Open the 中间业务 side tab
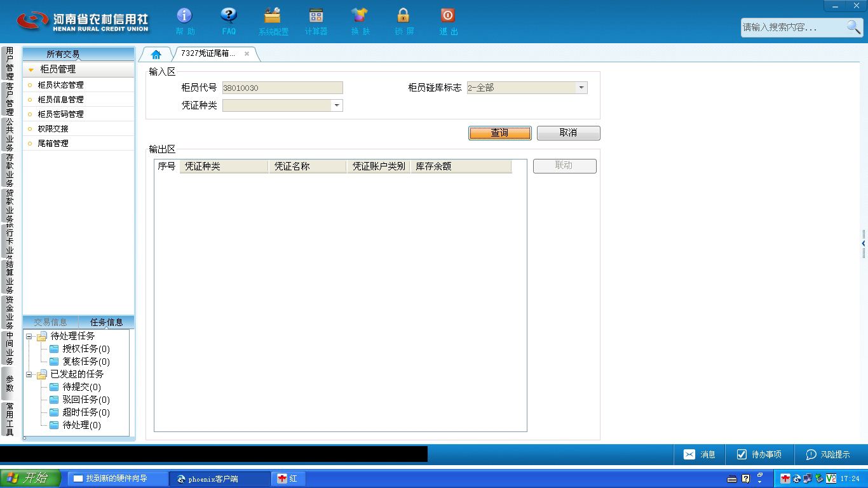The image size is (868, 488). point(9,348)
